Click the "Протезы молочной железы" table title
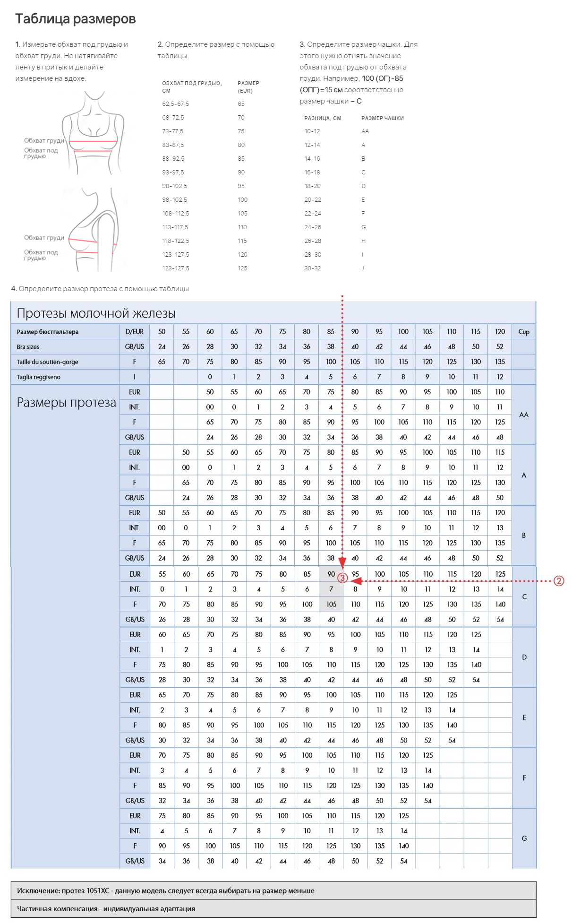The width and height of the screenshot is (572, 924). (x=96, y=313)
